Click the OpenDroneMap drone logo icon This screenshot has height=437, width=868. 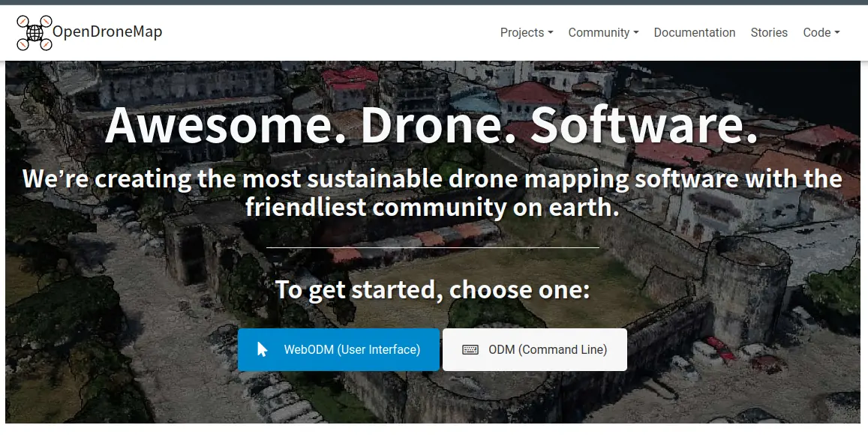click(35, 33)
